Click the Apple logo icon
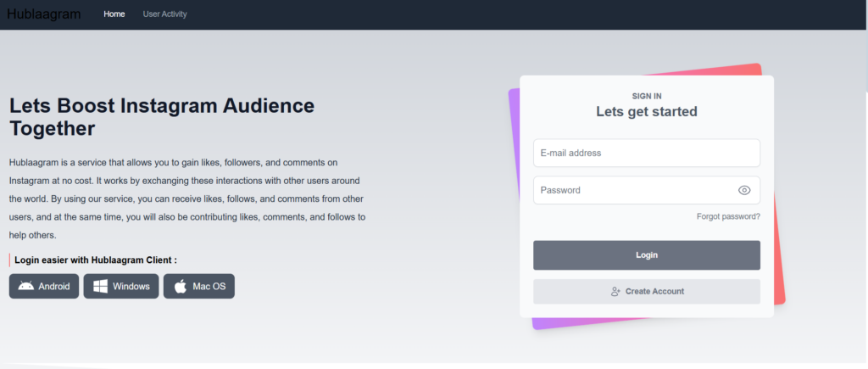This screenshot has width=868, height=369. pyautogui.click(x=181, y=286)
